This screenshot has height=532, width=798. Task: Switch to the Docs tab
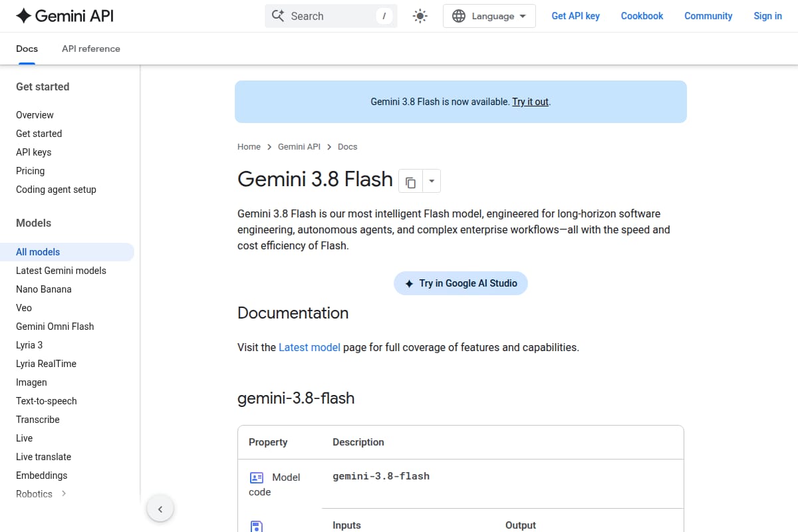tap(27, 49)
